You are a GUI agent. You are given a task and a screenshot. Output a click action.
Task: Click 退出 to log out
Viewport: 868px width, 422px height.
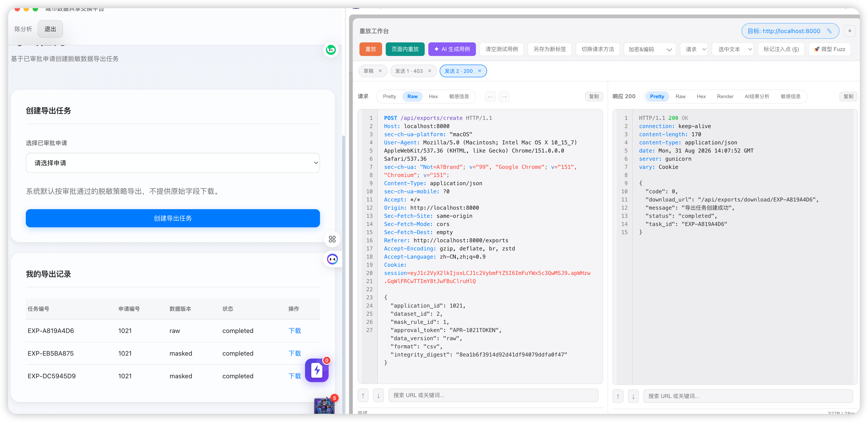pos(50,29)
